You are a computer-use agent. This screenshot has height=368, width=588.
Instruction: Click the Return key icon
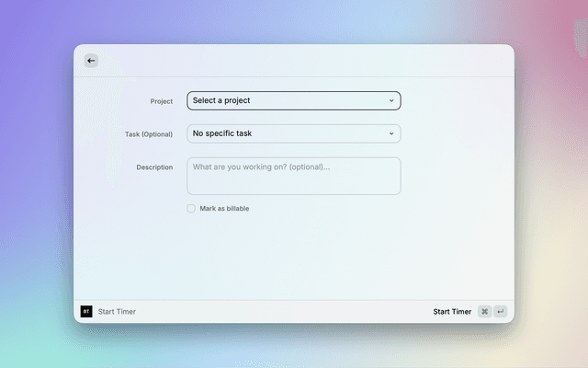pos(501,312)
